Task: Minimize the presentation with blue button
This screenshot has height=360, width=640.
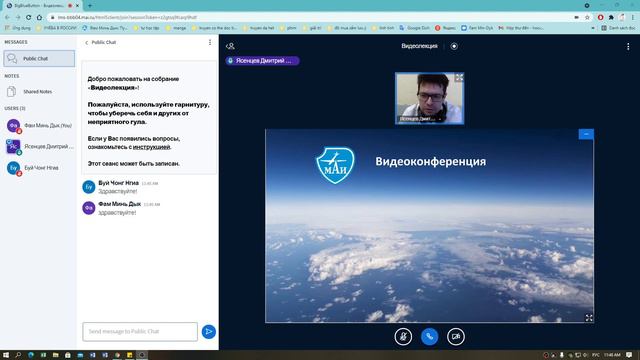Action: pyautogui.click(x=586, y=134)
